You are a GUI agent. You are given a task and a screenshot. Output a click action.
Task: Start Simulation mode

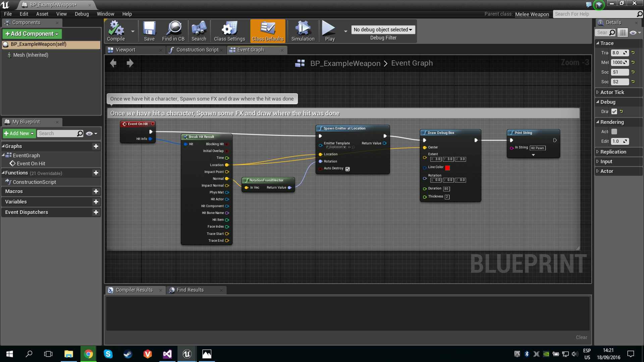click(303, 31)
